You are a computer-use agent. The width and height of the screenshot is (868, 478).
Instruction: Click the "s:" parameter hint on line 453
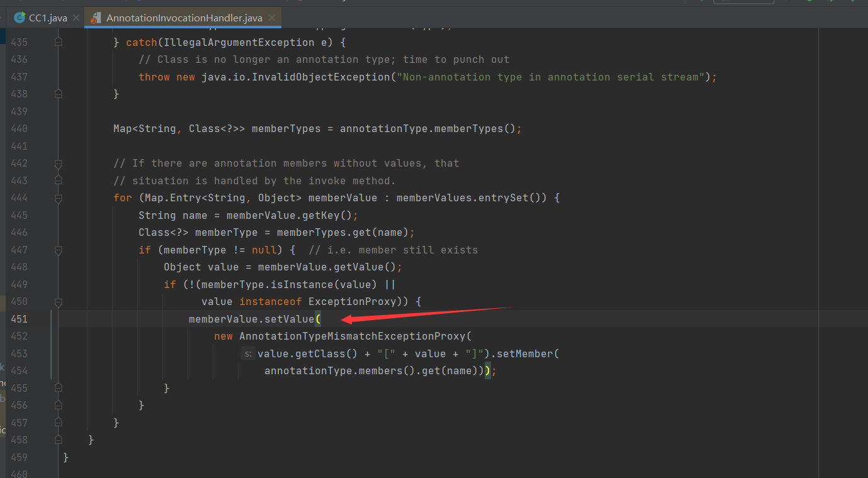click(247, 354)
